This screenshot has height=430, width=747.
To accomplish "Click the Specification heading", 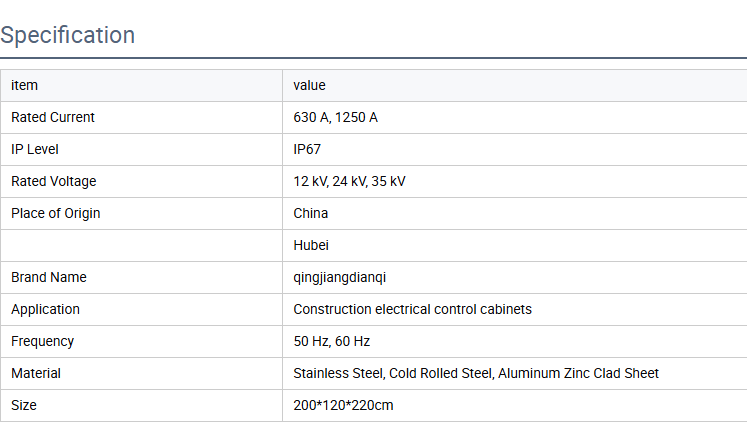I will point(68,35).
